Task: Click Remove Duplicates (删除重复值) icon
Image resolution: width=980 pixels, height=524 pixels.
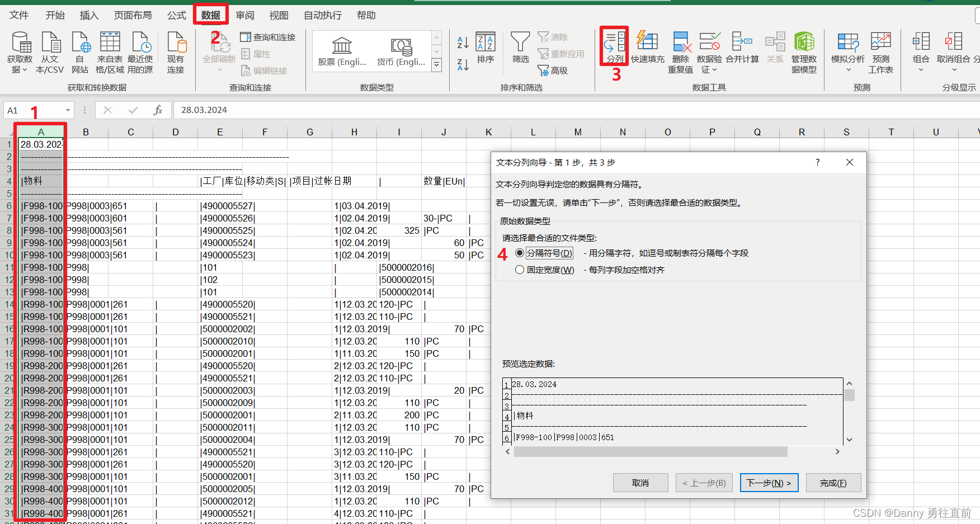Action: click(681, 41)
